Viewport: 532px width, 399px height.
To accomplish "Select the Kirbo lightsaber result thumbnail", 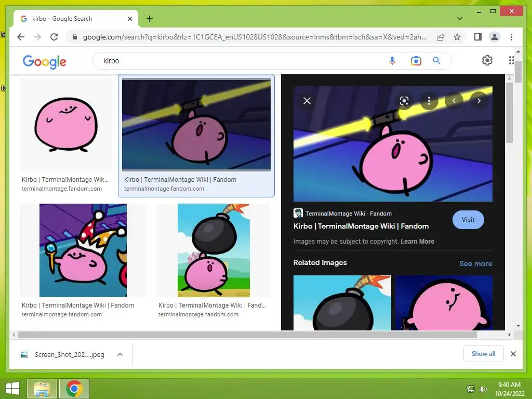I will coord(196,125).
